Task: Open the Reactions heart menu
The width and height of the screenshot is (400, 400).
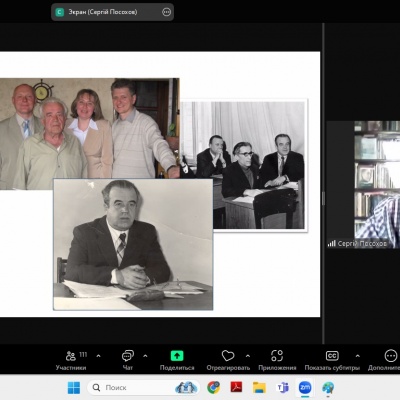Action: click(x=228, y=360)
